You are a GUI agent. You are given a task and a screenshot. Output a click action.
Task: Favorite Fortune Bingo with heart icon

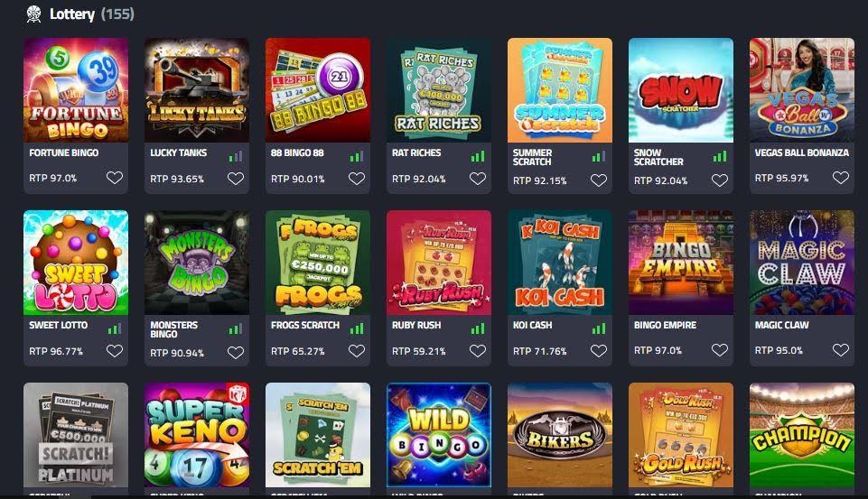pyautogui.click(x=115, y=178)
